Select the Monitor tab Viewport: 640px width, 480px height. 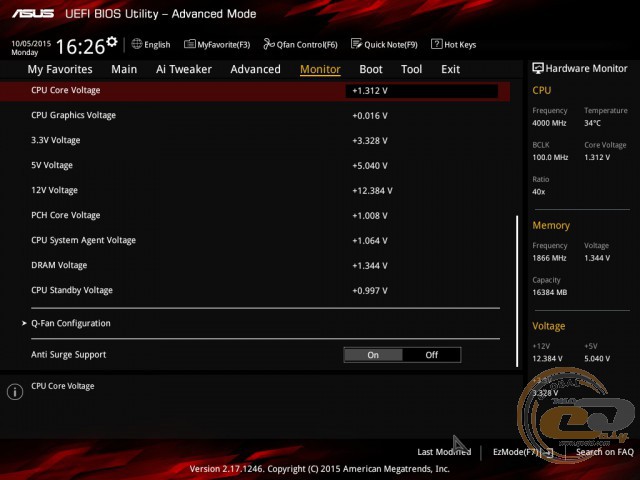pyautogui.click(x=320, y=69)
